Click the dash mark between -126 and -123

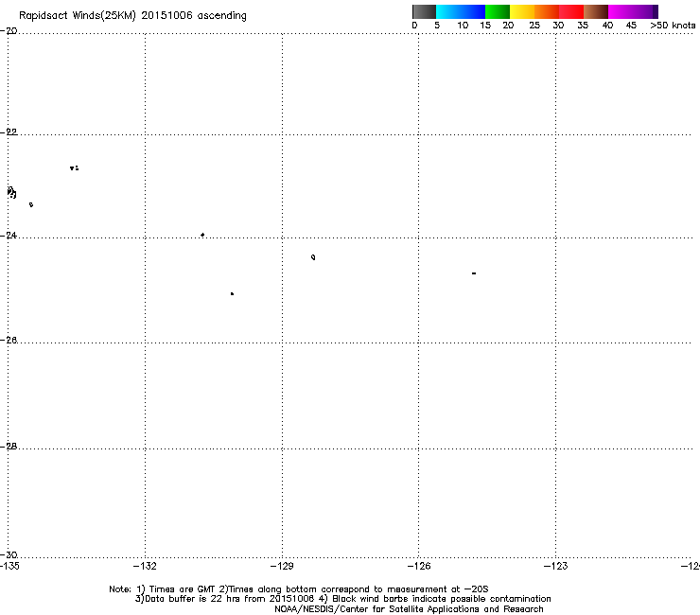point(474,273)
